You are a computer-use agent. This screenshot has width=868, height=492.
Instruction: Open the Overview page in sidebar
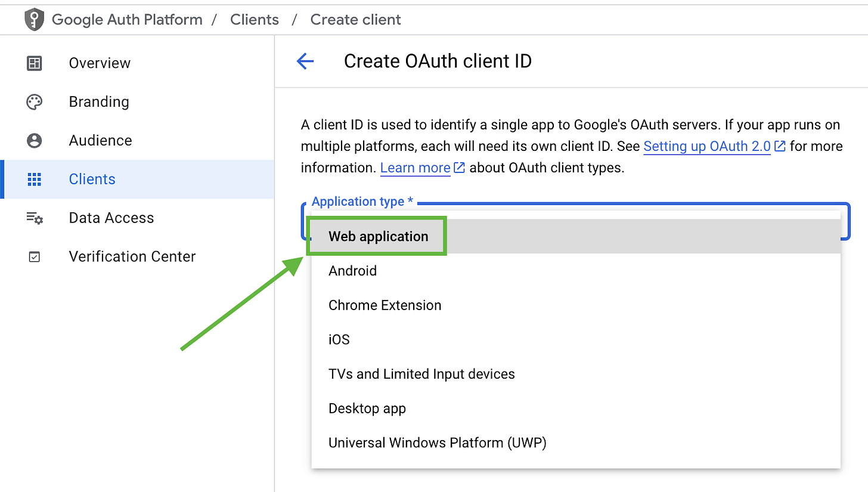[137, 63]
